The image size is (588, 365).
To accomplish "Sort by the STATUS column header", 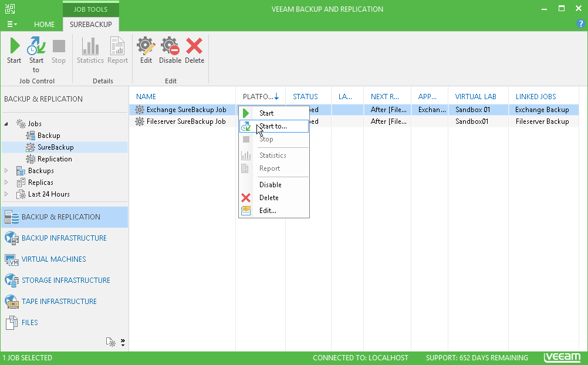I will (308, 96).
